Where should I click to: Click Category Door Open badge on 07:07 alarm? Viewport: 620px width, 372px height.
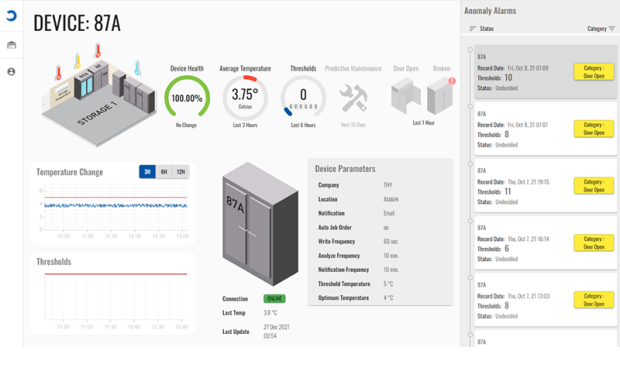click(x=594, y=128)
